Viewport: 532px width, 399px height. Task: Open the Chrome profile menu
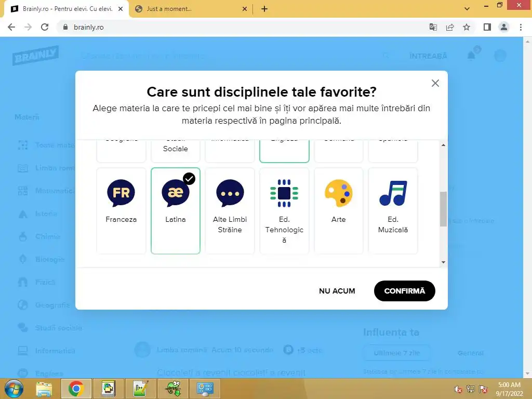[504, 27]
